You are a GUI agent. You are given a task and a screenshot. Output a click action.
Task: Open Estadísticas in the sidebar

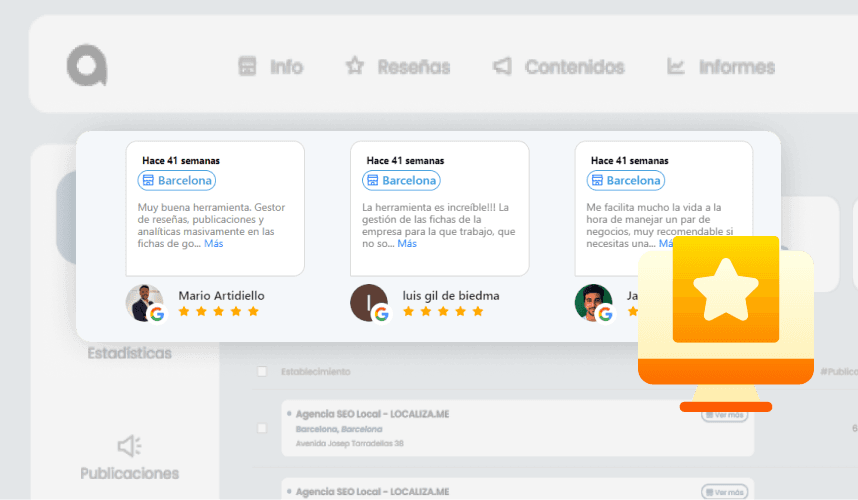(x=130, y=353)
